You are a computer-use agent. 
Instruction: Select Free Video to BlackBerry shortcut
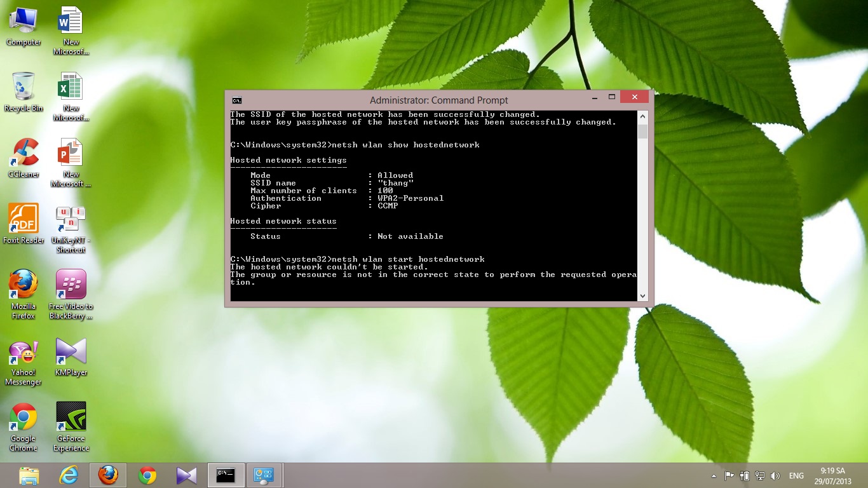[x=71, y=294]
